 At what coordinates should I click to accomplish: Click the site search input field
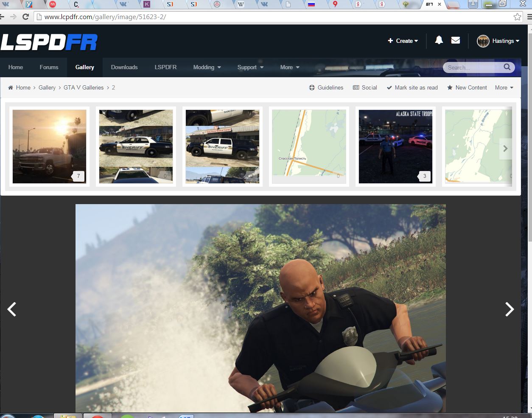point(473,67)
